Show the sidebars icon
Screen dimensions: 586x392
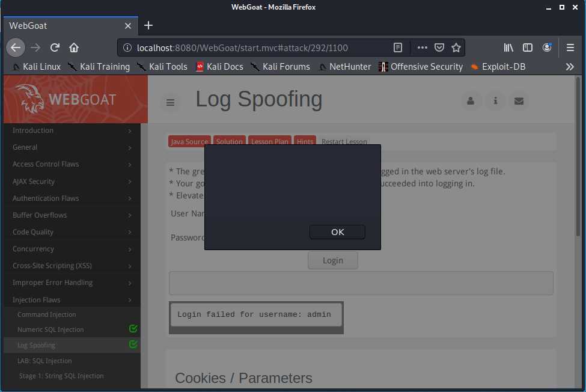528,48
